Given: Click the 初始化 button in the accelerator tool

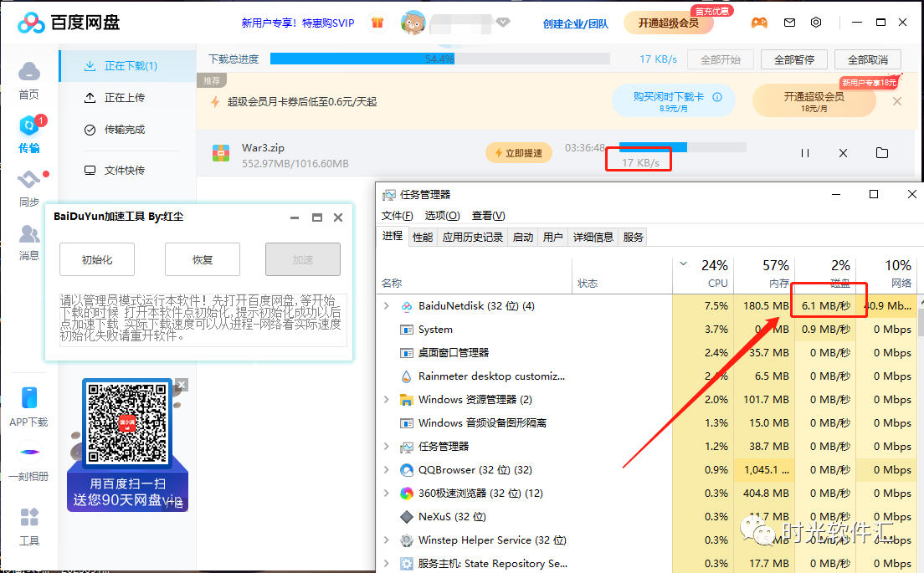Looking at the screenshot, I should tap(97, 259).
